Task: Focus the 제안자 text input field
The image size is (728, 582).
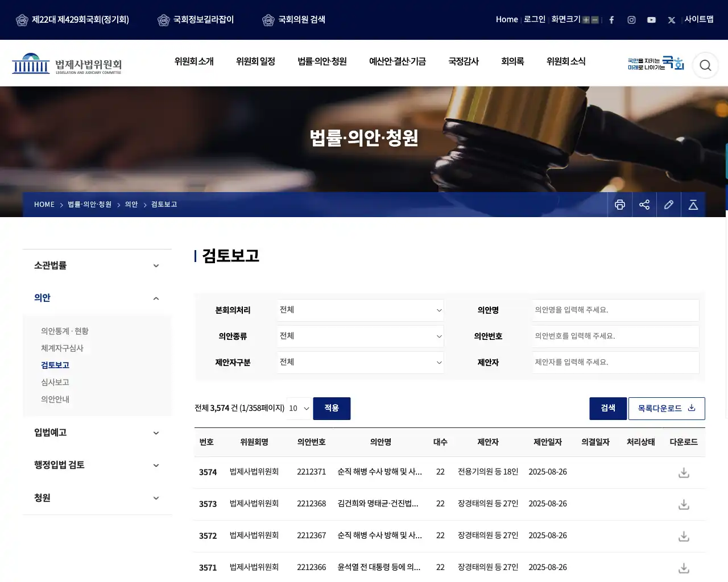Action: [x=615, y=363]
